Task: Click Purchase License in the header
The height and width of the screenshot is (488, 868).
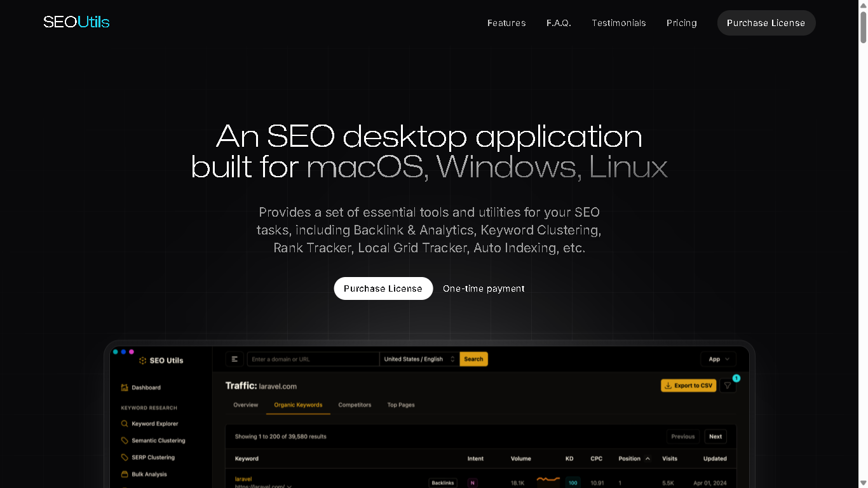Action: pyautogui.click(x=766, y=23)
